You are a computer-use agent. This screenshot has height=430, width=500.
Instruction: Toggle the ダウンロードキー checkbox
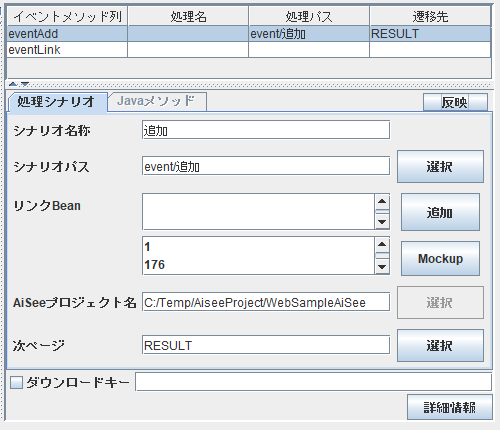click(16, 382)
